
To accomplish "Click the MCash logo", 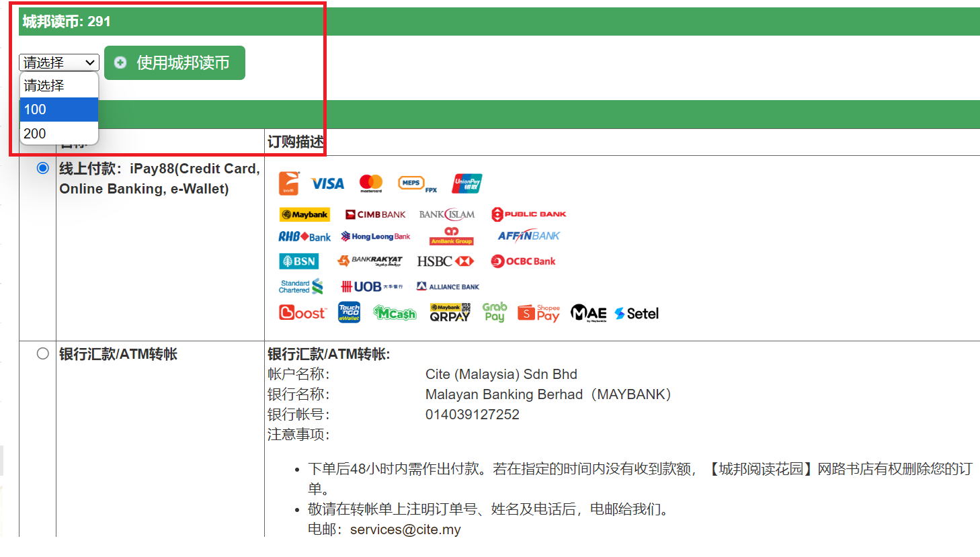I will (395, 313).
